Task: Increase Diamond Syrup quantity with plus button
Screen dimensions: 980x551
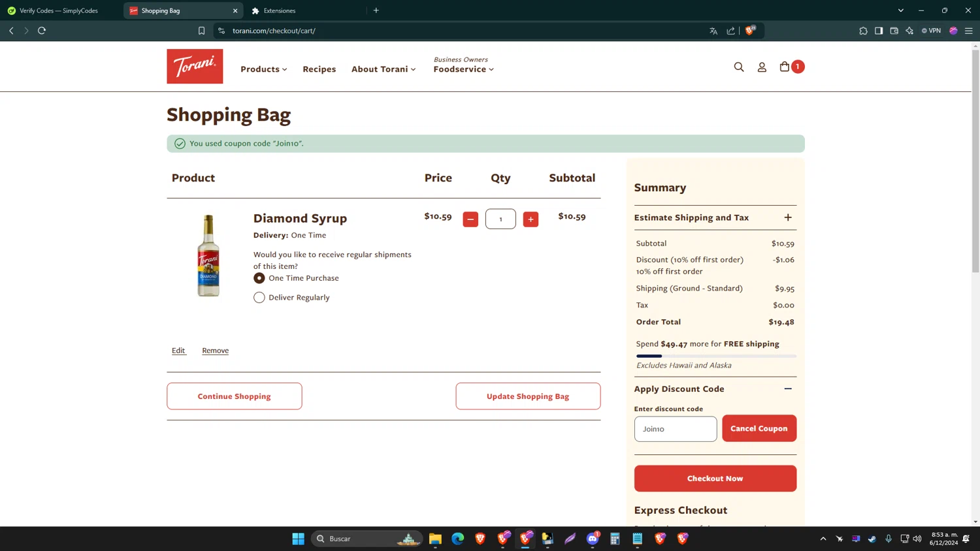Action: tap(531, 219)
